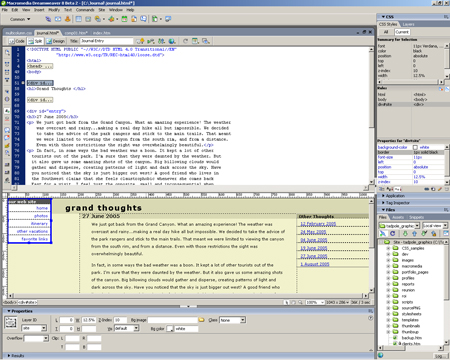Open the Commands menu
Viewport: 450px width, 360px height.
[x=85, y=10]
